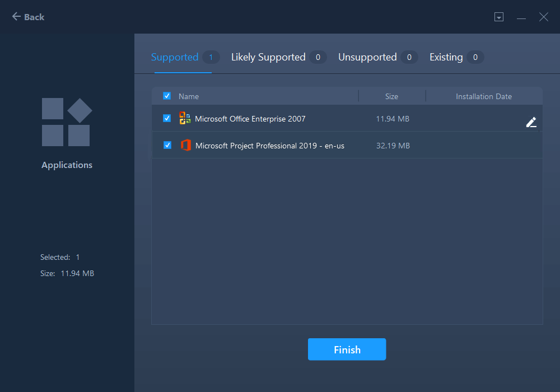Click the Size: 11.94 MB summary text
Screen dimensions: 560x392
tap(67, 273)
